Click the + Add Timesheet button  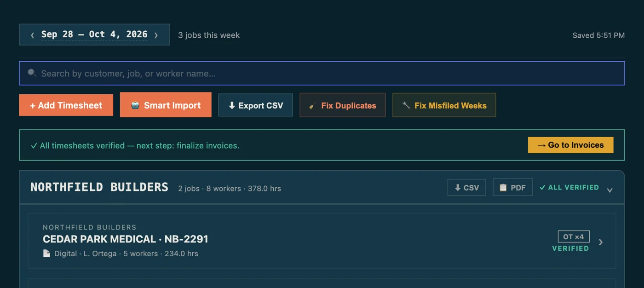[66, 105]
